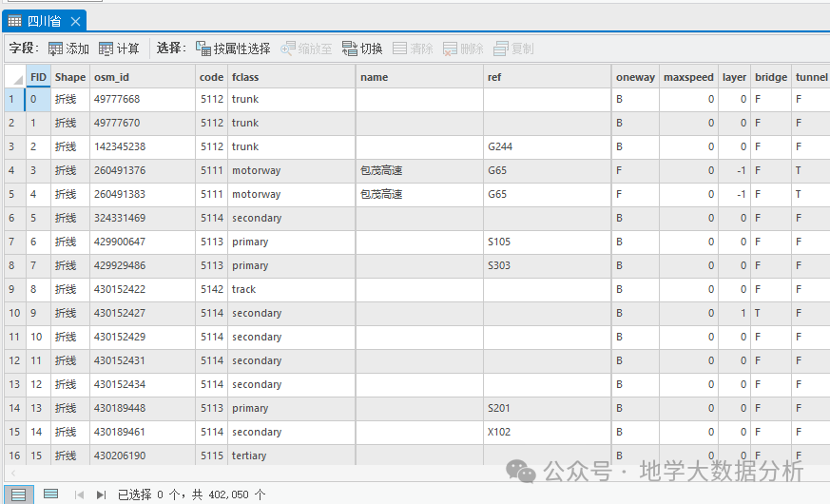Open Select By Attributes (按属性选择)

click(233, 48)
